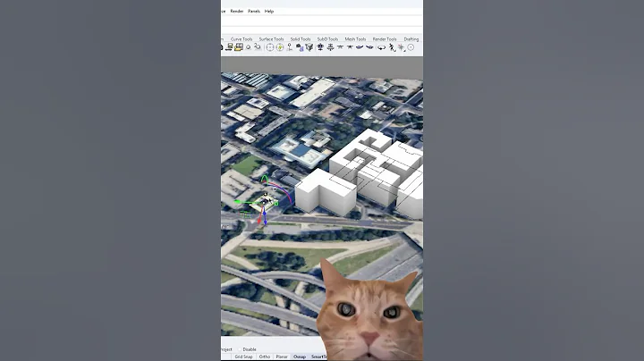Viewport: 644px width, 361px height.
Task: Click the third airplane view icon
Action: click(x=340, y=47)
